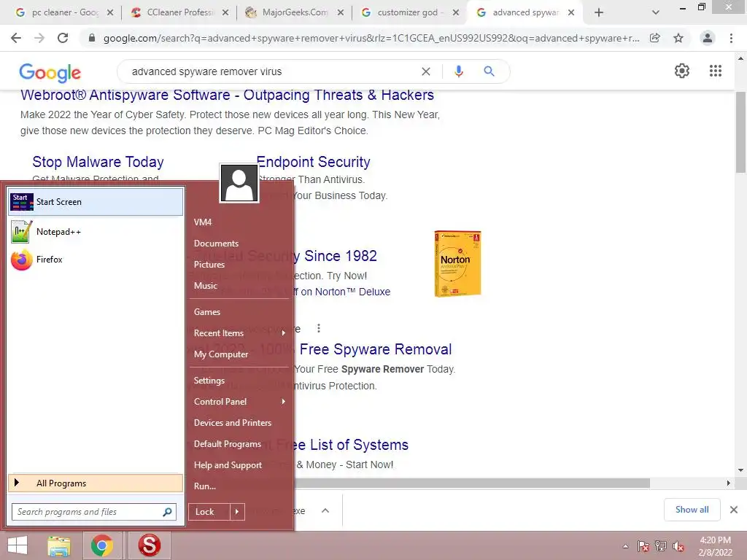747x560 pixels.
Task: Open My Computer from the start menu
Action: (221, 354)
